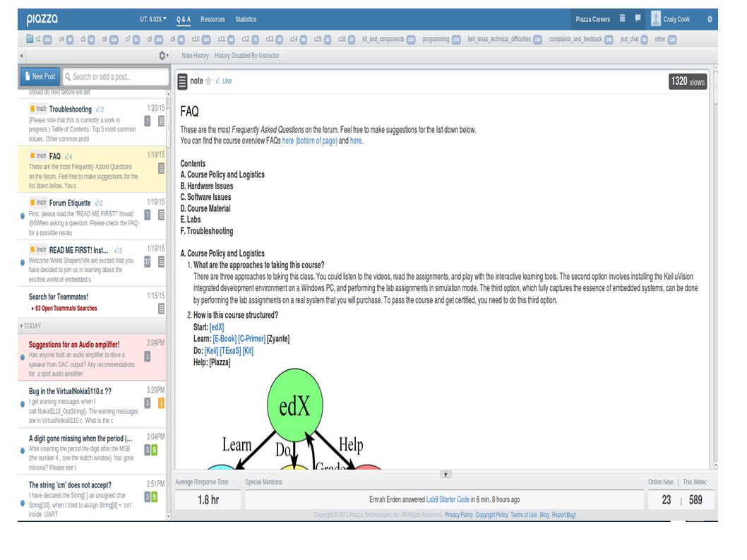Expand the bottom stats bar arrow

click(446, 475)
